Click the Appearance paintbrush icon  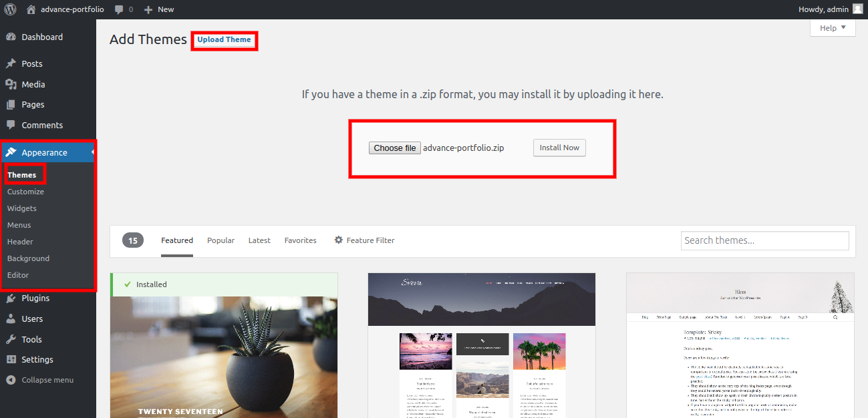(x=11, y=152)
